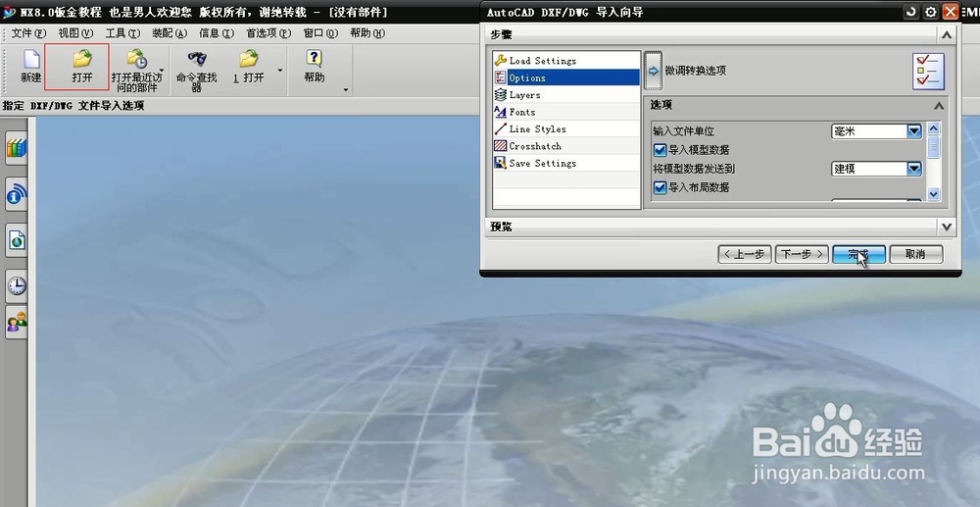Open the 帮助(H) menu
Image resolution: width=980 pixels, height=507 pixels.
coord(367,33)
